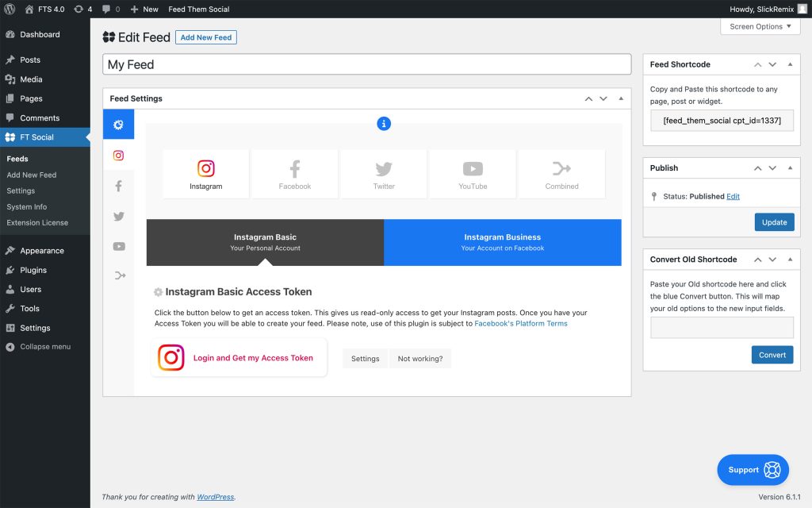Collapse the Convert Old Shortcode box

(791, 260)
